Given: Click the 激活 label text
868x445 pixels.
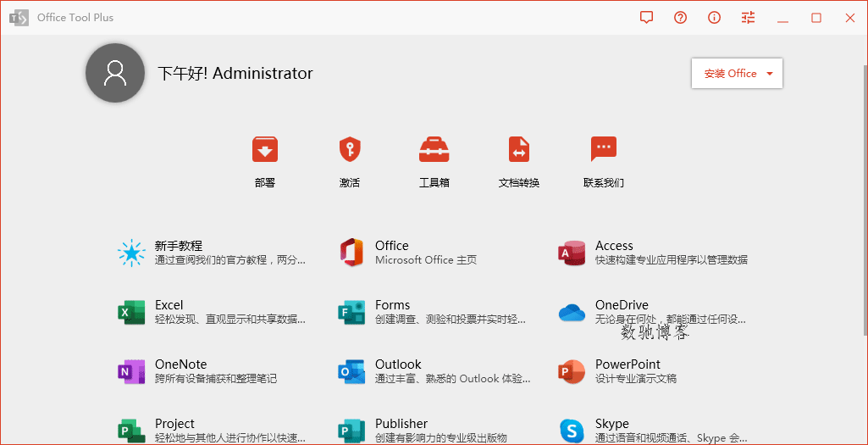Looking at the screenshot, I should 350,183.
